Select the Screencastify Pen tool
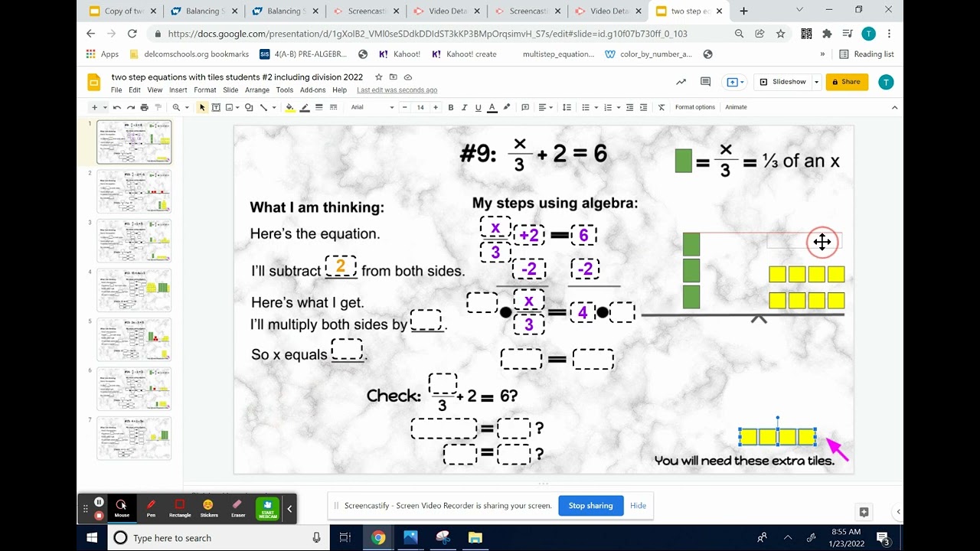980x551 pixels. click(151, 508)
